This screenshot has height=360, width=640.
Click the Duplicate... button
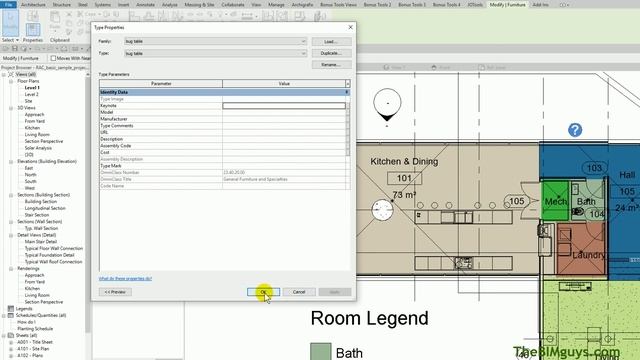331,53
